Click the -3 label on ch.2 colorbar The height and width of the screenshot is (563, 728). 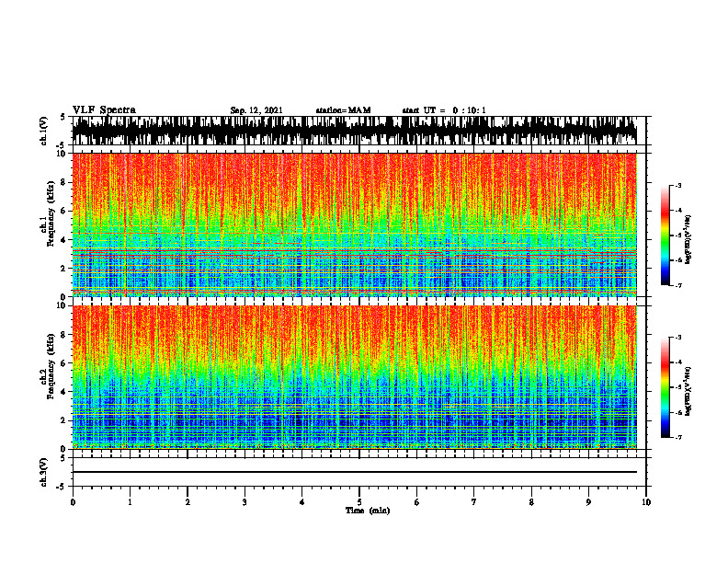[x=678, y=338]
